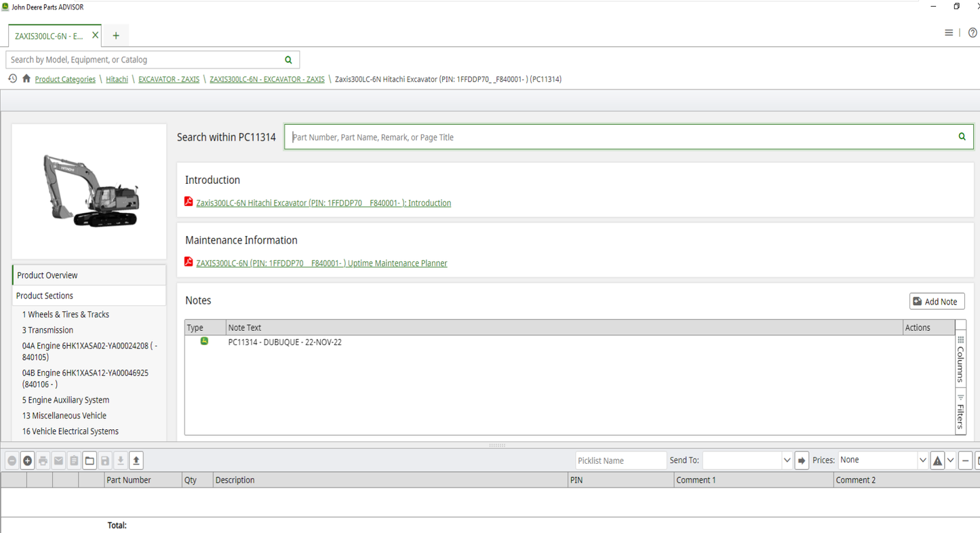Click the warning triangle icon in picklist bar
This screenshot has width=980, height=533.
coord(937,460)
